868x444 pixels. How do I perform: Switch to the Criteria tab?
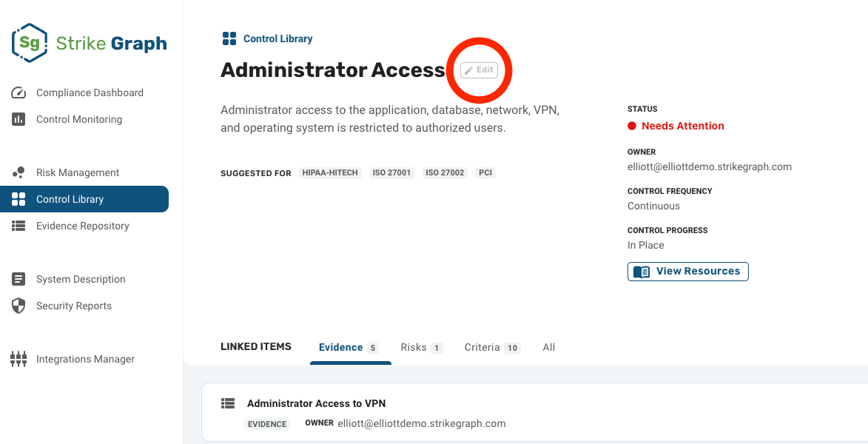click(x=492, y=348)
